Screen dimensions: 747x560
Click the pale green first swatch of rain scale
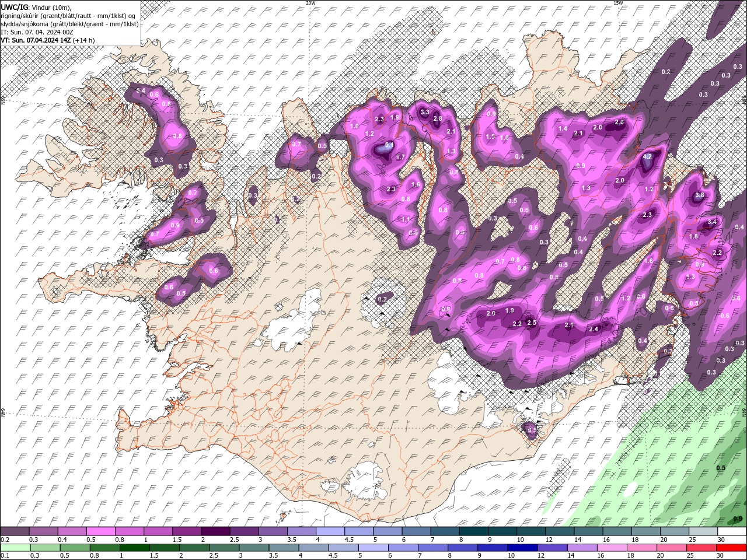[15, 547]
